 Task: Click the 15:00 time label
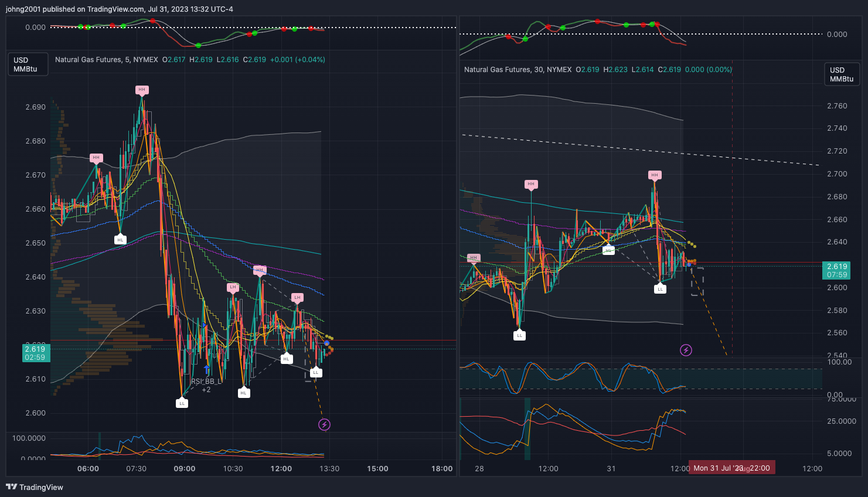(377, 468)
